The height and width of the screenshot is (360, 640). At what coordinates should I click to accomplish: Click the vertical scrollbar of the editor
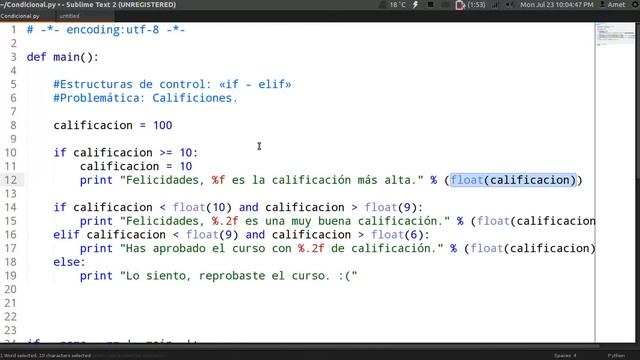coord(637,182)
